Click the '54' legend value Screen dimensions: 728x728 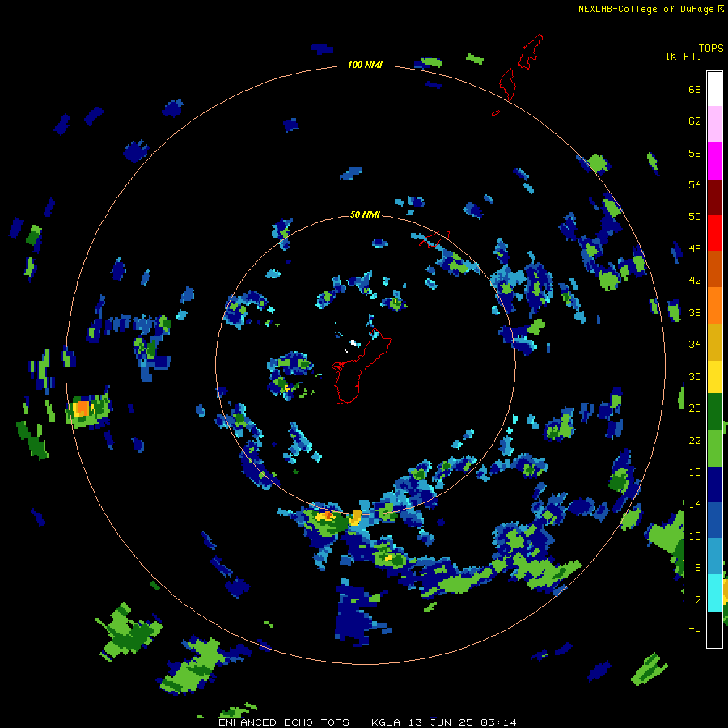pyautogui.click(x=695, y=184)
